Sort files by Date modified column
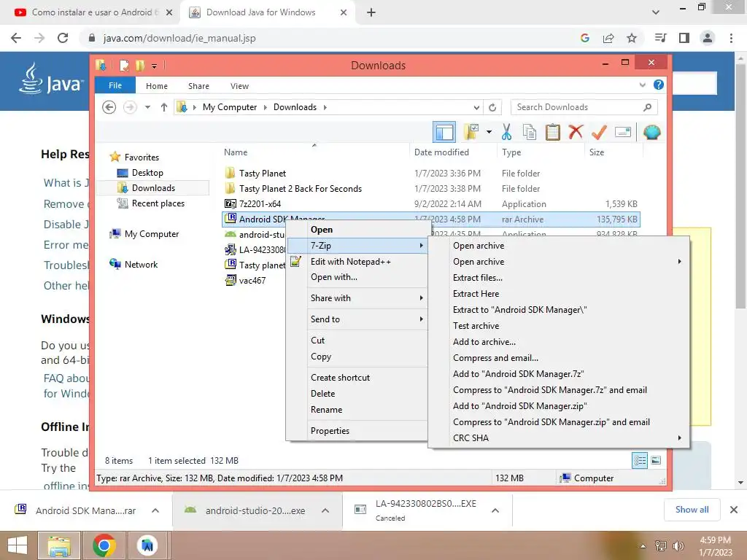 [441, 152]
